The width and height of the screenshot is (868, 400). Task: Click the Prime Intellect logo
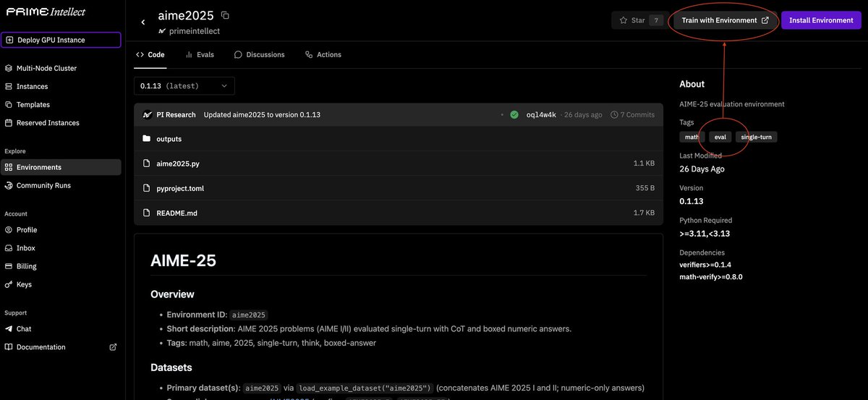(x=45, y=12)
